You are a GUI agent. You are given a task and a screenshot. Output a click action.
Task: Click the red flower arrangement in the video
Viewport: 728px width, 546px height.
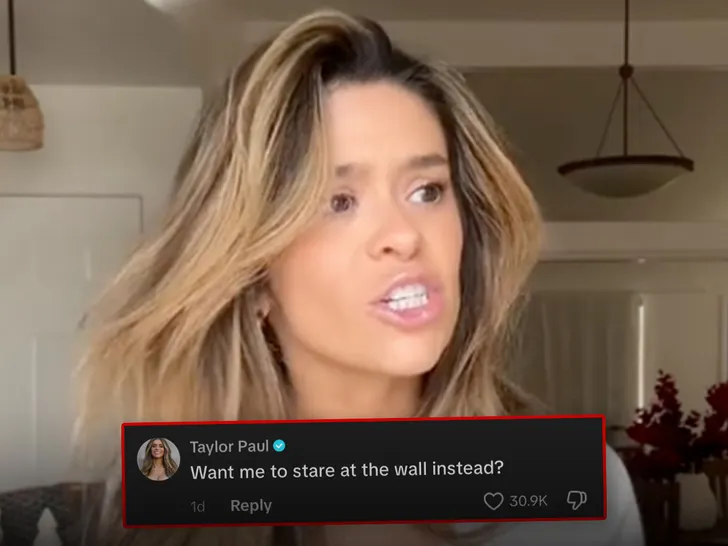pos(680,425)
